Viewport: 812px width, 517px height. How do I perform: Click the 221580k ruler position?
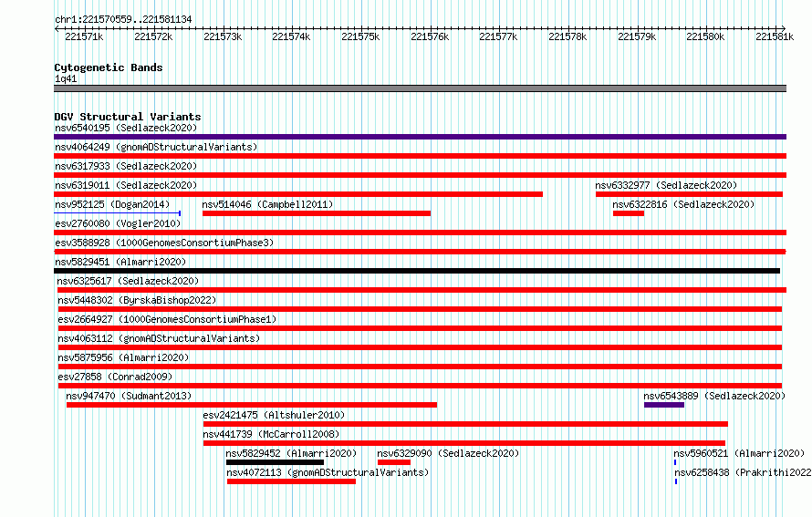pos(705,36)
